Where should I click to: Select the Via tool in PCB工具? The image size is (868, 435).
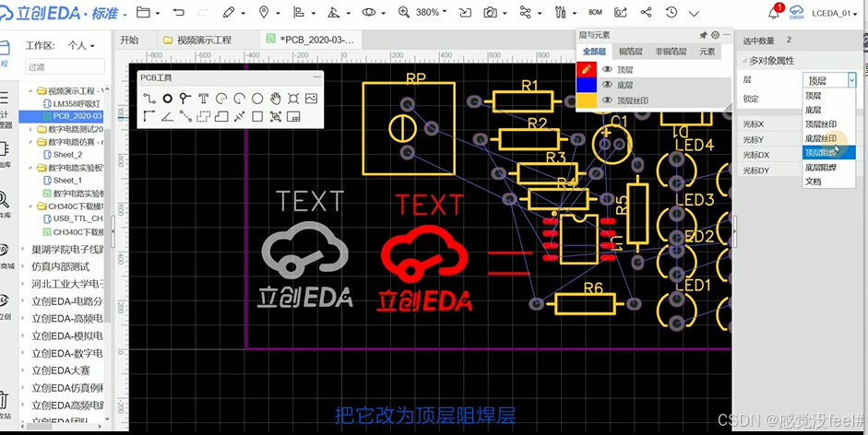(x=184, y=99)
